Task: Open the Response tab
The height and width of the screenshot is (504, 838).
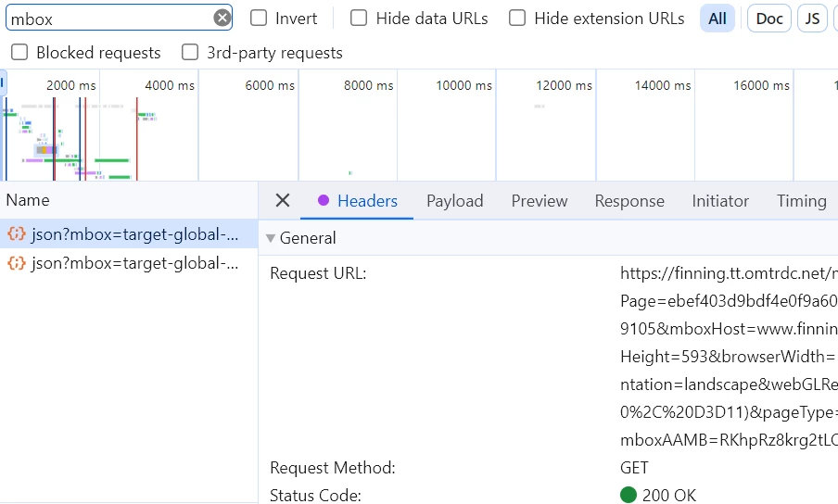Action: pos(629,201)
